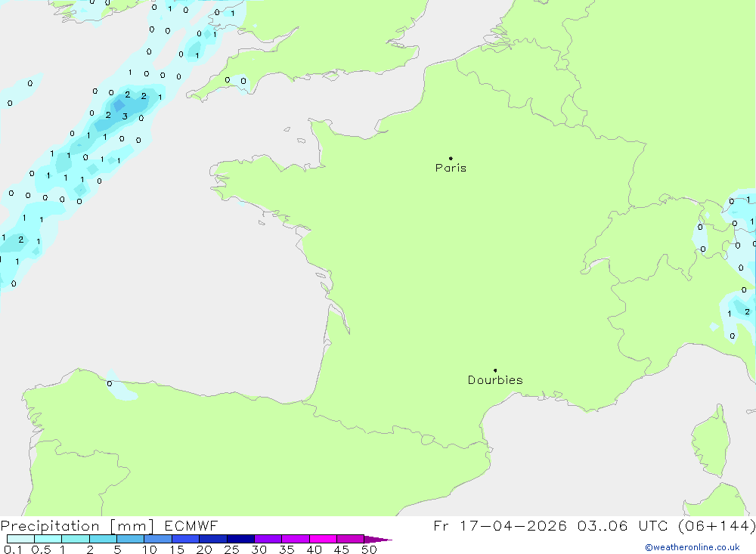Screen dimensions: 756x554
Task: Click the "(06+144)" forecast run text
Action: [717, 525]
